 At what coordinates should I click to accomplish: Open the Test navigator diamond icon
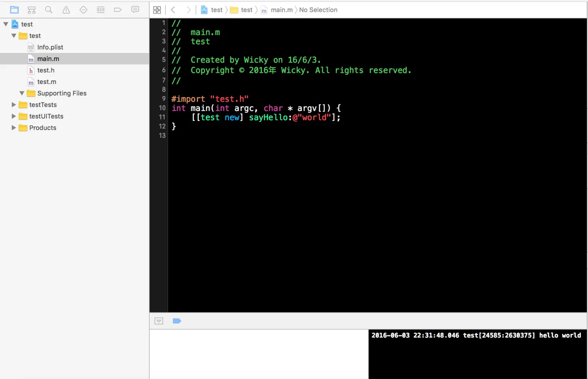point(83,10)
